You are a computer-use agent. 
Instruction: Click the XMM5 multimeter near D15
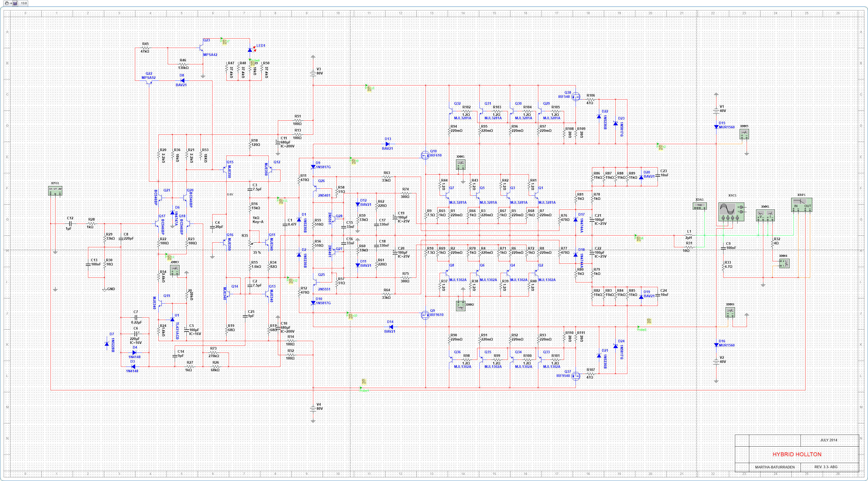[744, 134]
